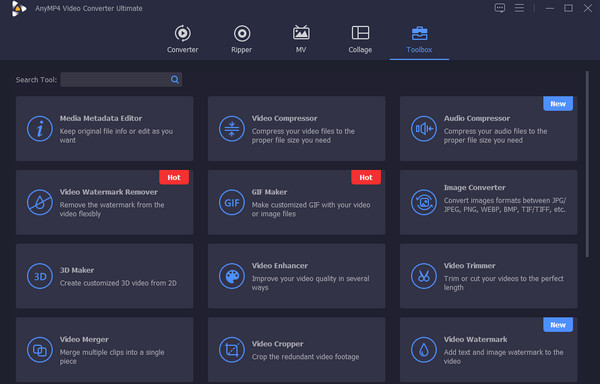Open the GIF Maker title
The width and height of the screenshot is (600, 384).
tap(269, 192)
